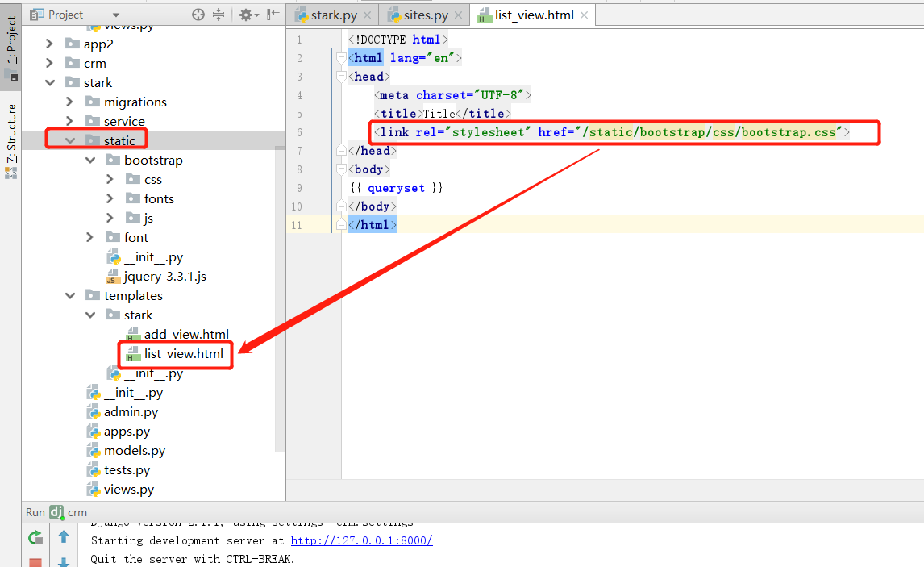Collapse the stark folder under templates
This screenshot has height=567, width=924.
click(x=90, y=315)
